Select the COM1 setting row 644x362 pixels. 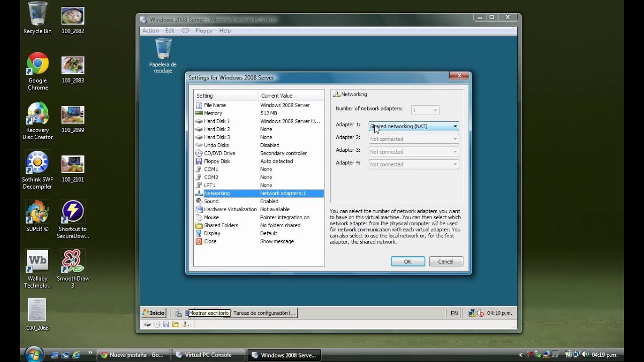[259, 169]
